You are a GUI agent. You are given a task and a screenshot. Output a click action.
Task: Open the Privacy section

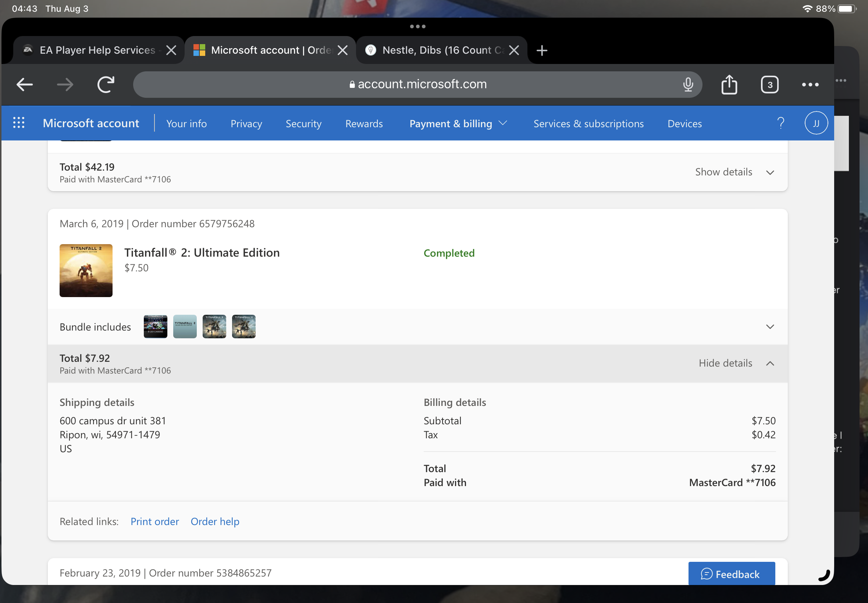(x=246, y=124)
